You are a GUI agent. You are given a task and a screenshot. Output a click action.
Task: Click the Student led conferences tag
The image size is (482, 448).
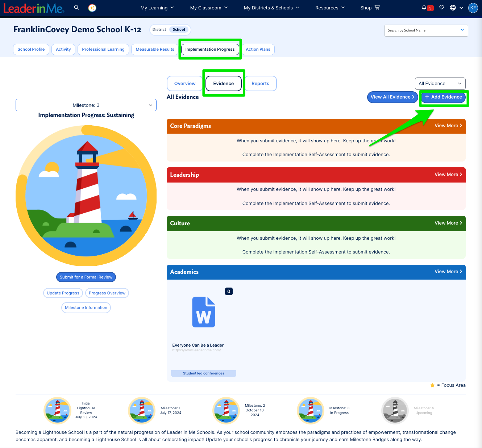(x=204, y=373)
